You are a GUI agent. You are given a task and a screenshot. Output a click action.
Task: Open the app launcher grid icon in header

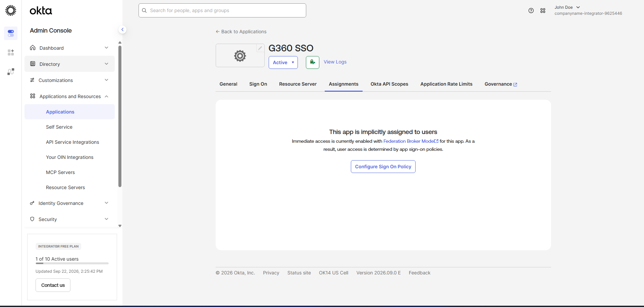543,10
